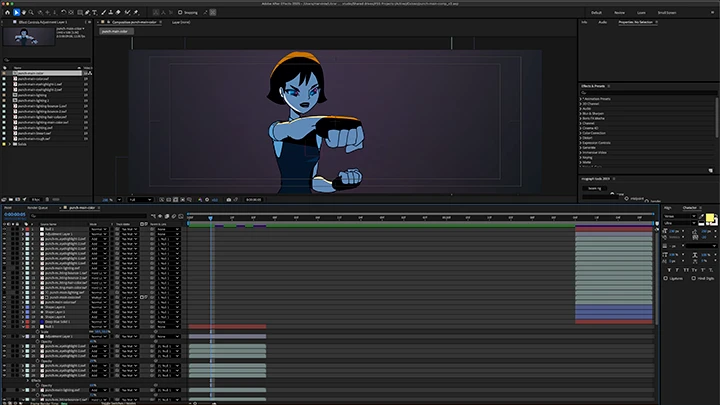Select the Selection arrow tool

(17, 12)
